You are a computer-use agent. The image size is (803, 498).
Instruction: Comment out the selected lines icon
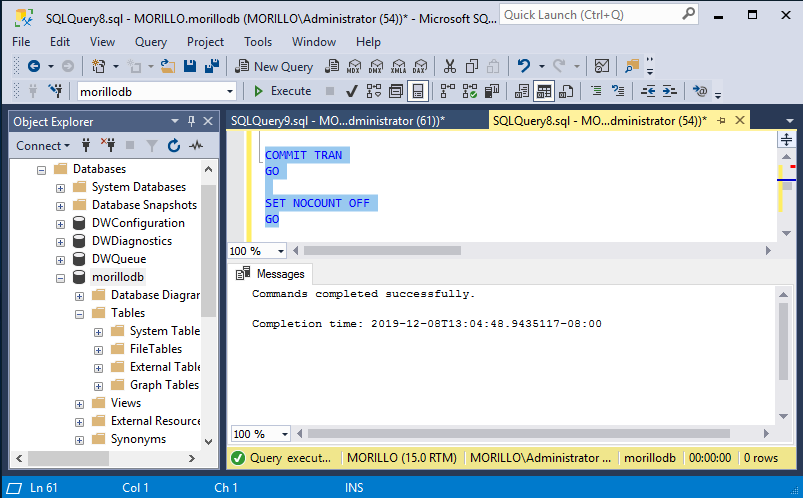[x=596, y=91]
